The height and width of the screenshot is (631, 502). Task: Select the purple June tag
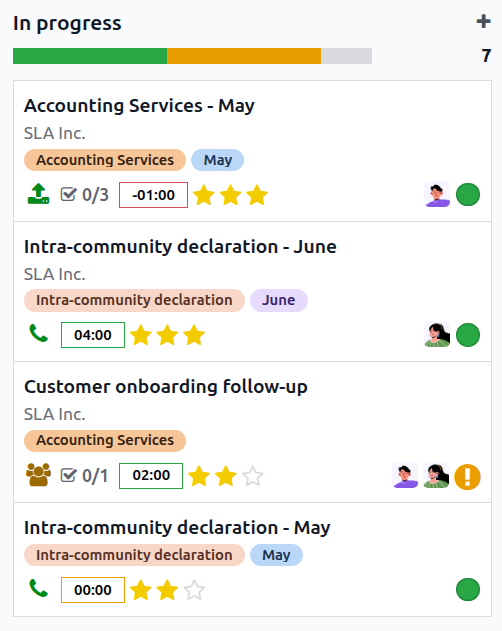tap(279, 300)
